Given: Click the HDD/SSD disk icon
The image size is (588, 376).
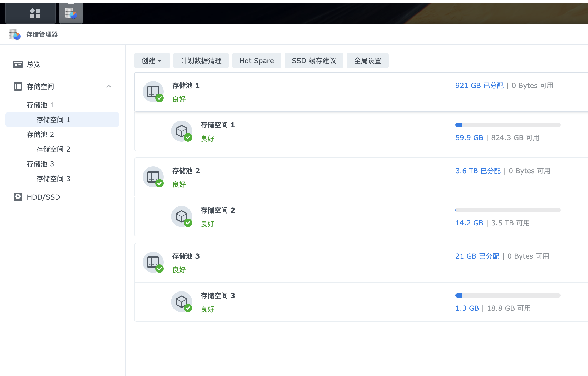Looking at the screenshot, I should tap(18, 197).
